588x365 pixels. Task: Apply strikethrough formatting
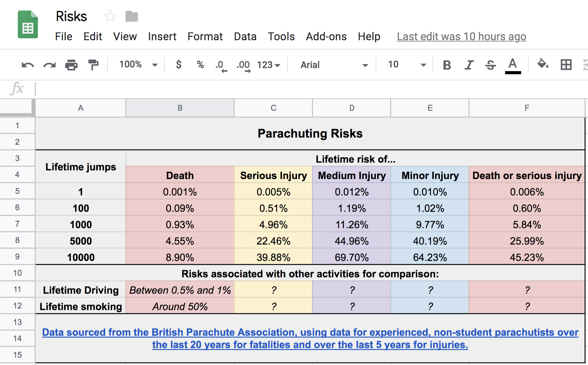491,65
